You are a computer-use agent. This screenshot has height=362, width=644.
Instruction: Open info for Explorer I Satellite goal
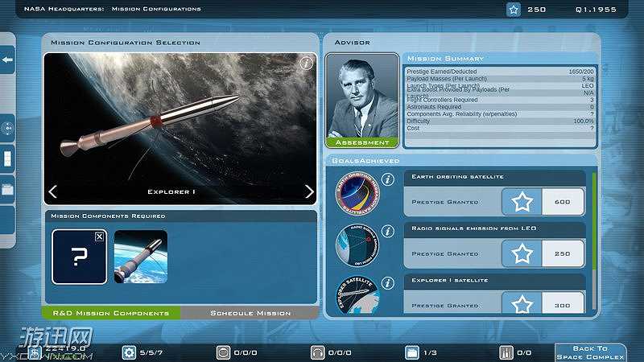pyautogui.click(x=388, y=283)
